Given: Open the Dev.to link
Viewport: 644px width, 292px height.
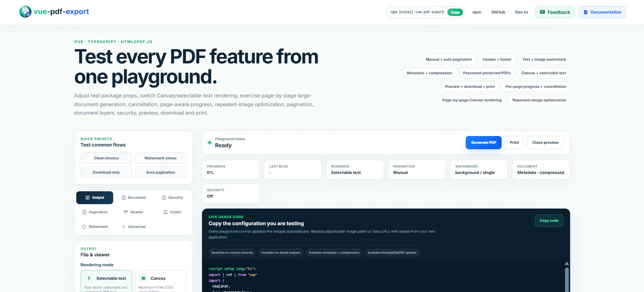Looking at the screenshot, I should point(522,12).
